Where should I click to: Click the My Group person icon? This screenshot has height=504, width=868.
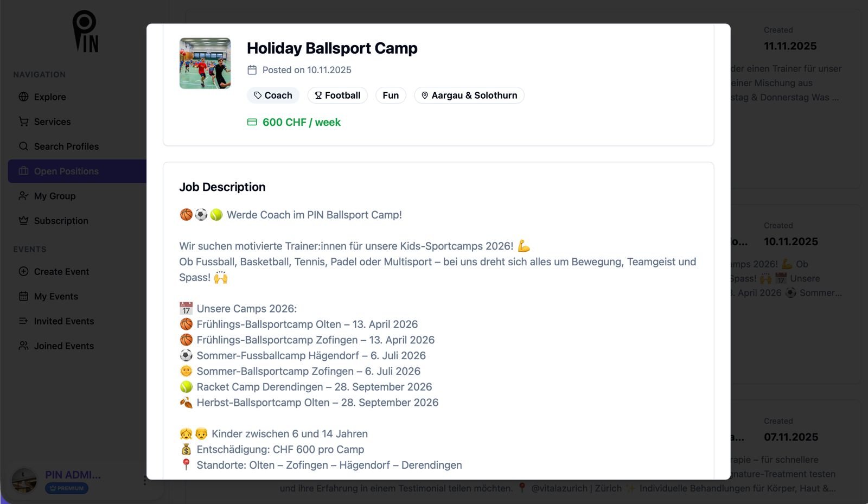(23, 196)
